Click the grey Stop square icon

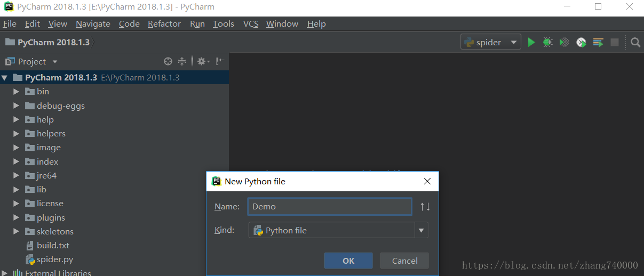615,42
